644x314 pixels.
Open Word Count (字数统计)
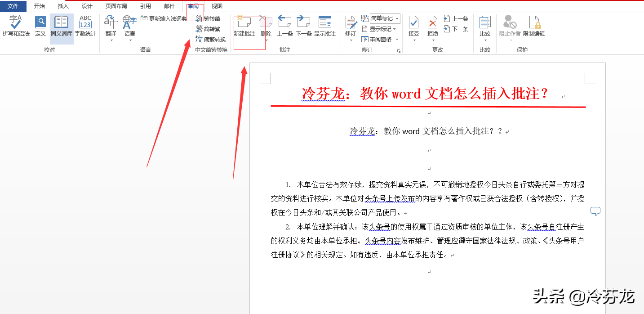85,26
